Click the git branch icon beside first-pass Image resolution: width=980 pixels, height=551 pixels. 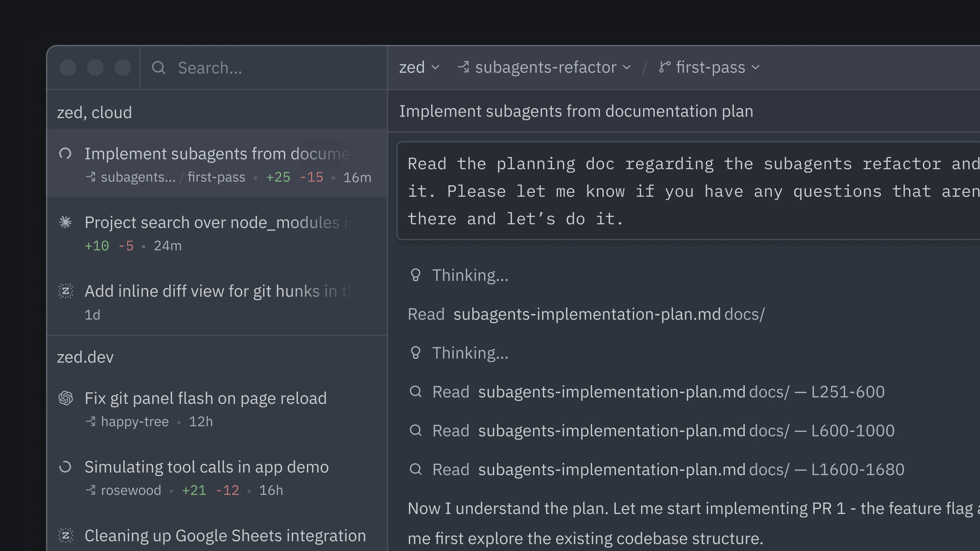[664, 67]
